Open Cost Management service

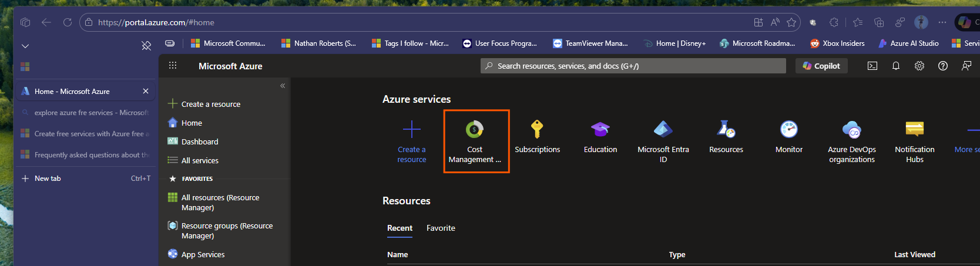(x=475, y=142)
